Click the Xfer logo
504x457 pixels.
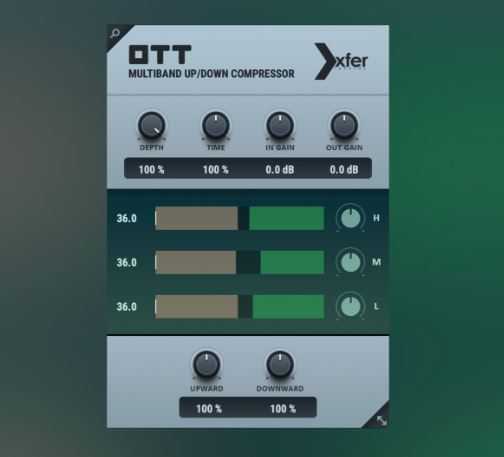pos(341,61)
